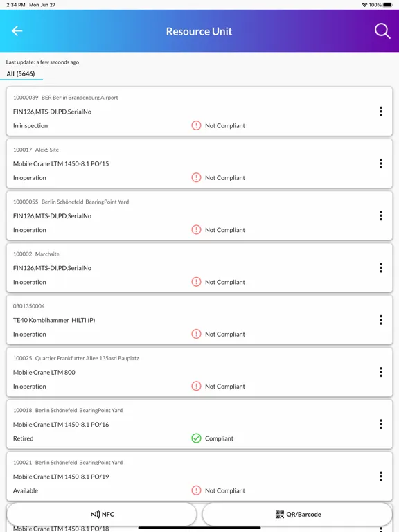This screenshot has width=399, height=532.
Task: Open more options for TE40 Kombihammer HILTI
Action: [381, 320]
